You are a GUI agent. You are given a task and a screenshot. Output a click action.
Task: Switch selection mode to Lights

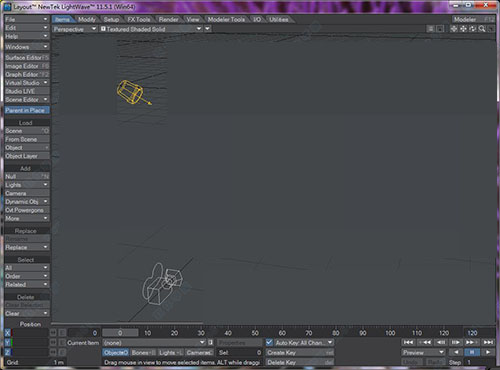(x=170, y=352)
